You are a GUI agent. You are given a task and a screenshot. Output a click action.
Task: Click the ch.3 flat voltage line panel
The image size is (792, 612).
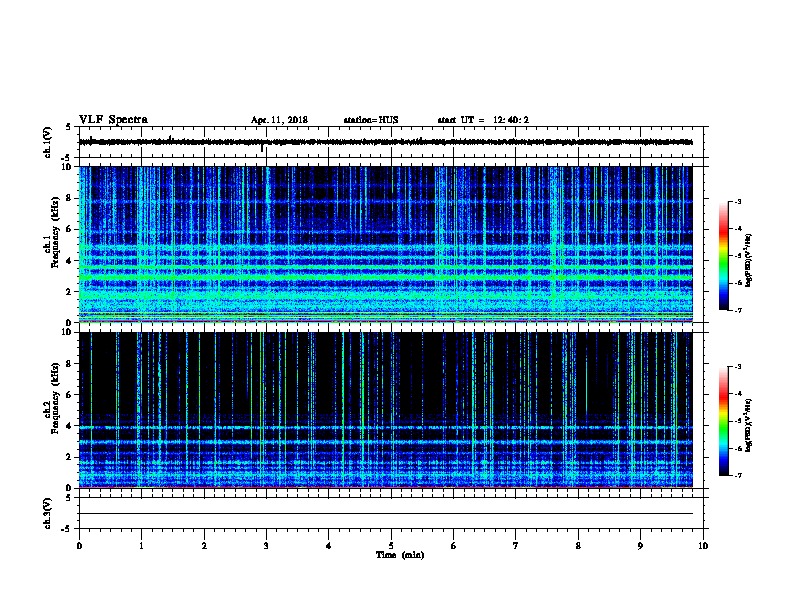(391, 513)
